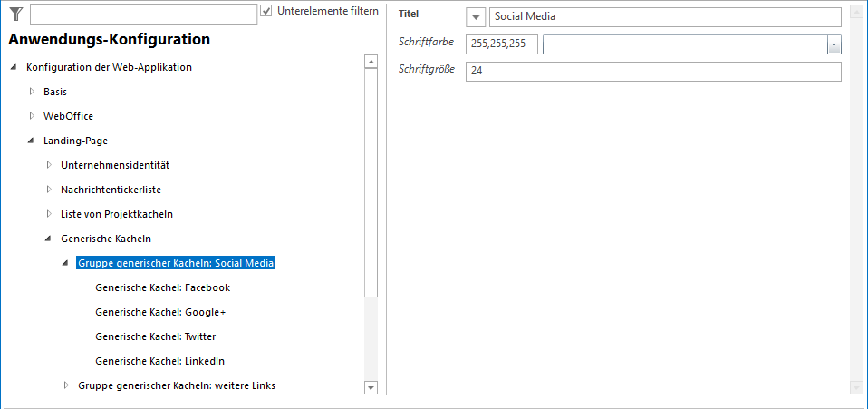Collapse the Generische Kacheln node
Screen dimensions: 868x409
(x=48, y=239)
